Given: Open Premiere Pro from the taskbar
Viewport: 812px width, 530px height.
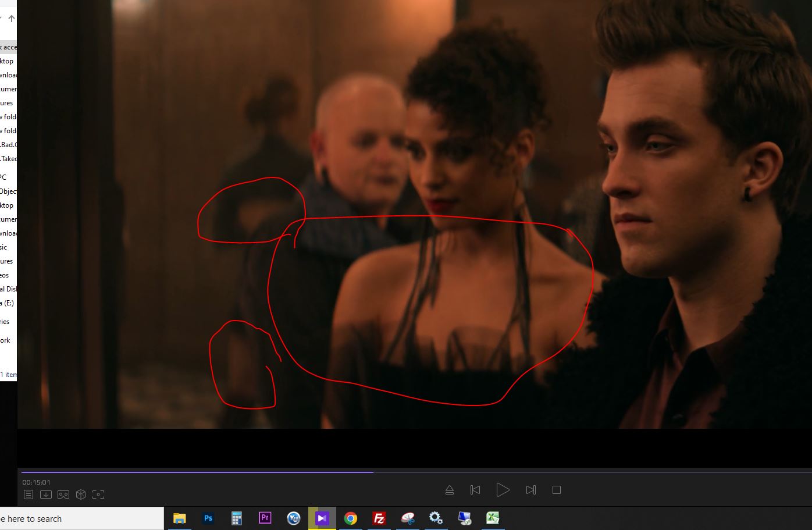Looking at the screenshot, I should (x=265, y=518).
